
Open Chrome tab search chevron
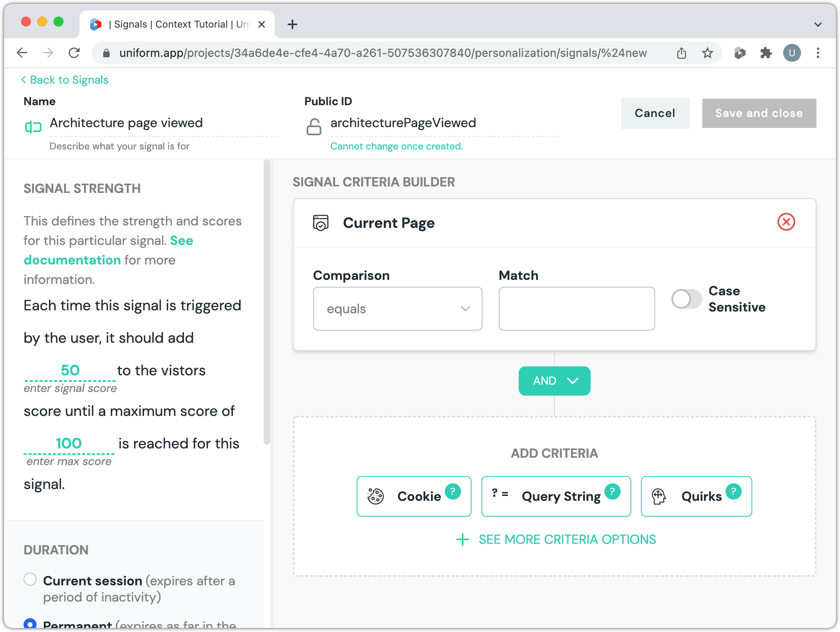818,24
